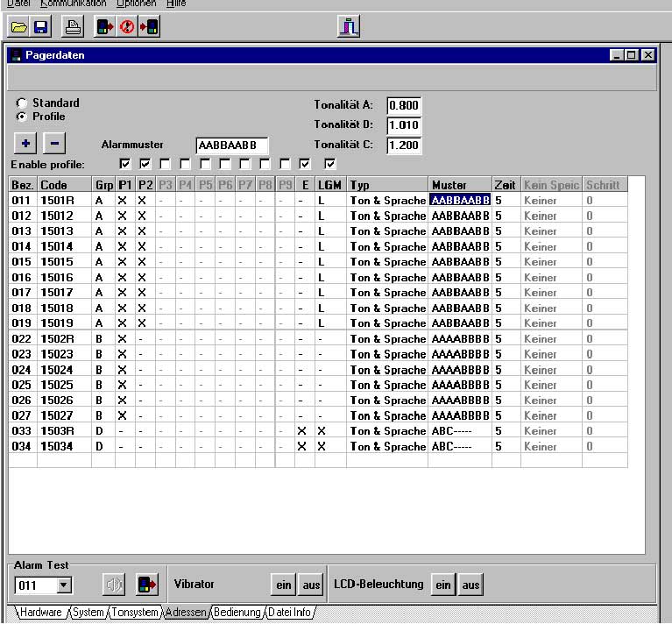
Task: Click the Alarmmuster input field
Action: pyautogui.click(x=231, y=145)
